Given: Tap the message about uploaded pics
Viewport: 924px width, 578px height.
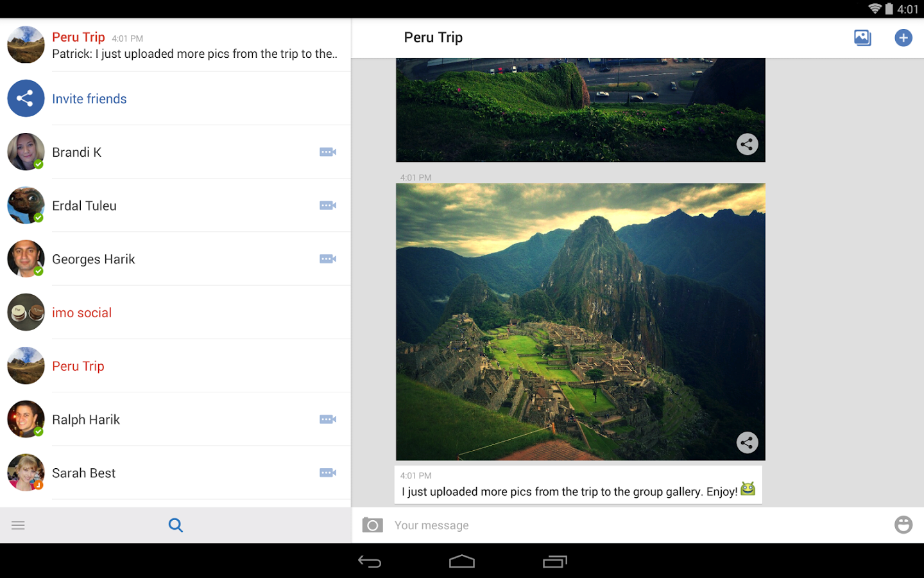Looking at the screenshot, I should (x=578, y=485).
